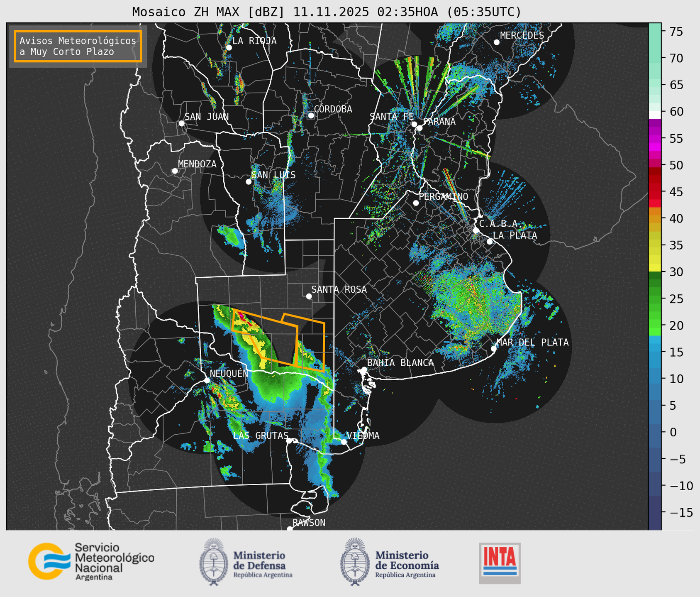
Task: Click the Mosaico ZH MAX chart title
Action: coord(327,12)
